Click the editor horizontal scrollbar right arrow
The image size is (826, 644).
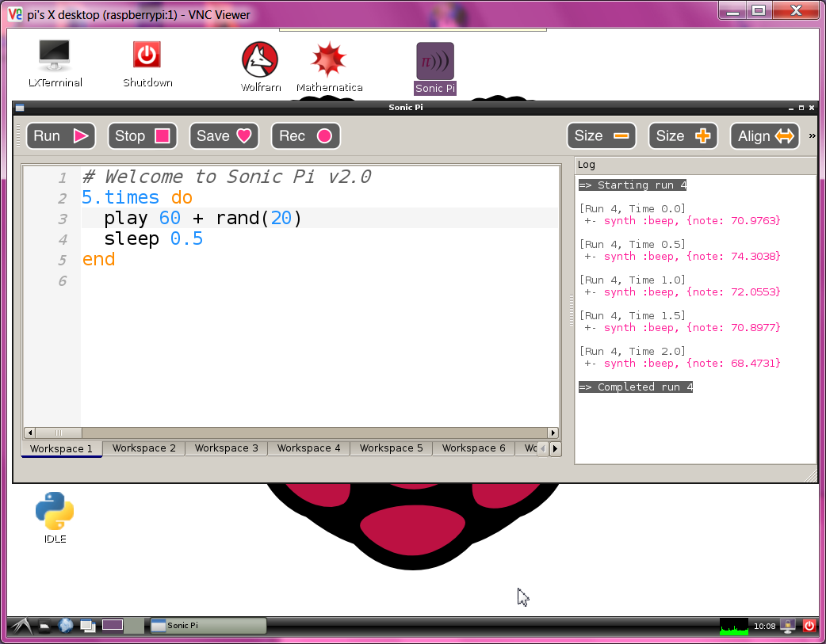pos(553,433)
